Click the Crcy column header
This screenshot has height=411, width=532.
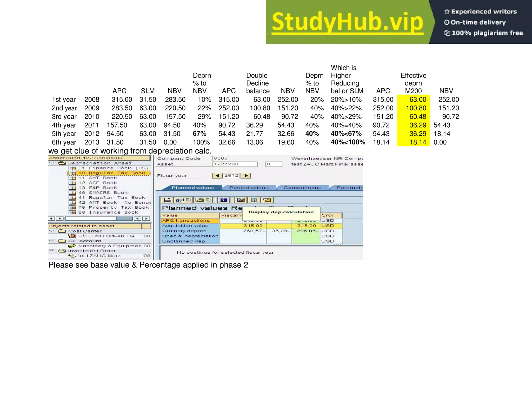pos(331,215)
